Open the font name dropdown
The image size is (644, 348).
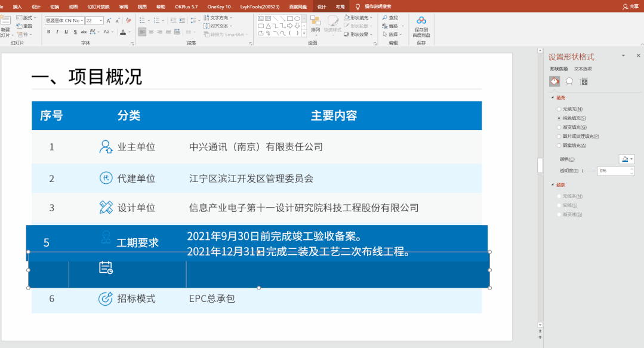click(x=82, y=20)
